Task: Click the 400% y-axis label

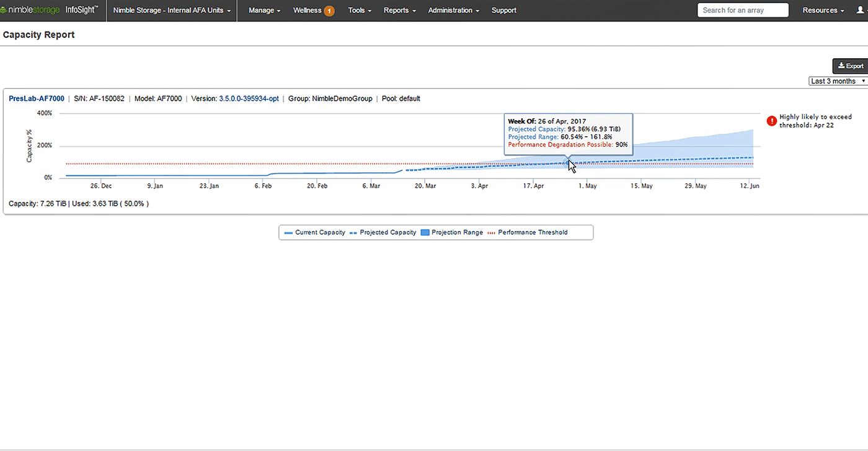Action: pos(45,113)
